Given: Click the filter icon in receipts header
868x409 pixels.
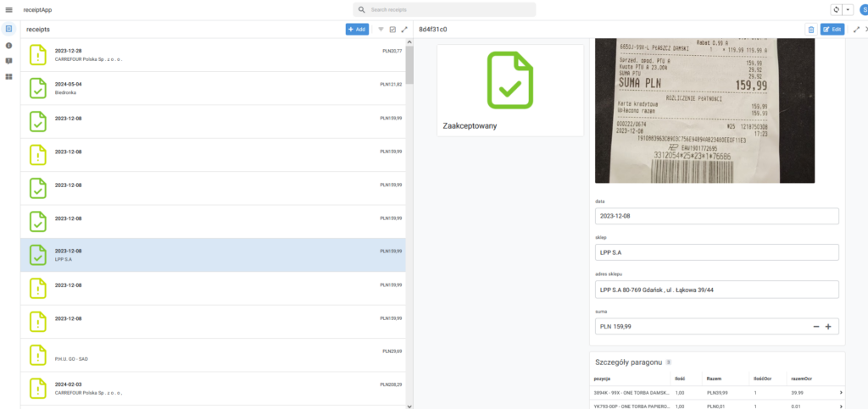Looking at the screenshot, I should tap(381, 29).
